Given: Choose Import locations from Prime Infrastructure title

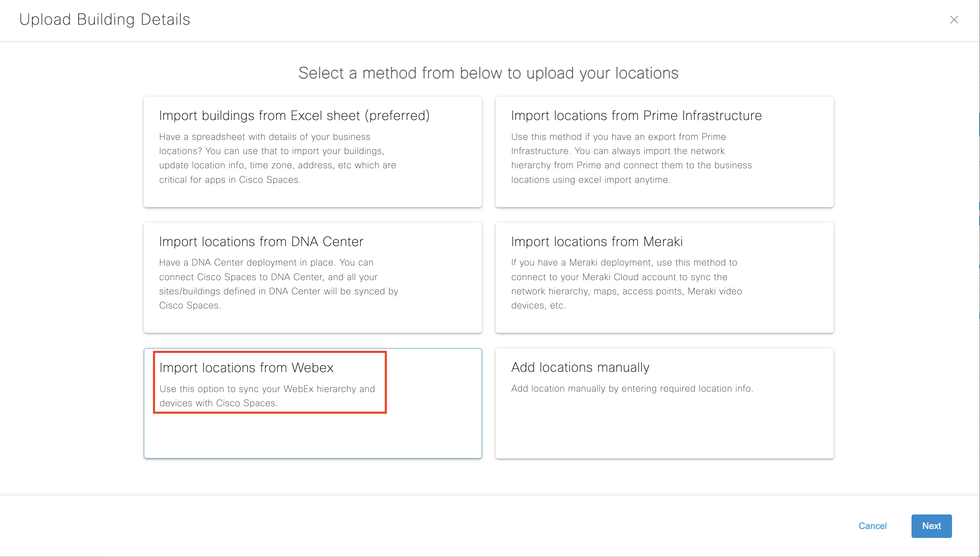Looking at the screenshot, I should (x=636, y=116).
